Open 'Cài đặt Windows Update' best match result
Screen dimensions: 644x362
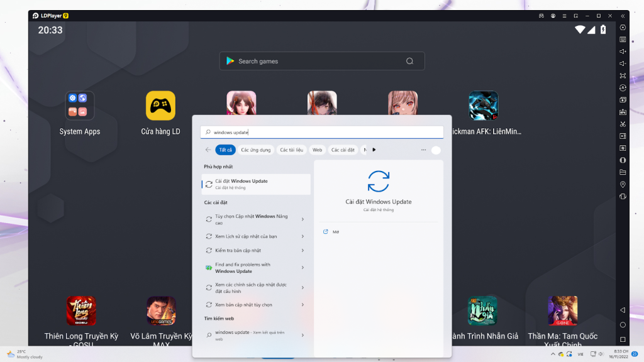[x=256, y=184]
